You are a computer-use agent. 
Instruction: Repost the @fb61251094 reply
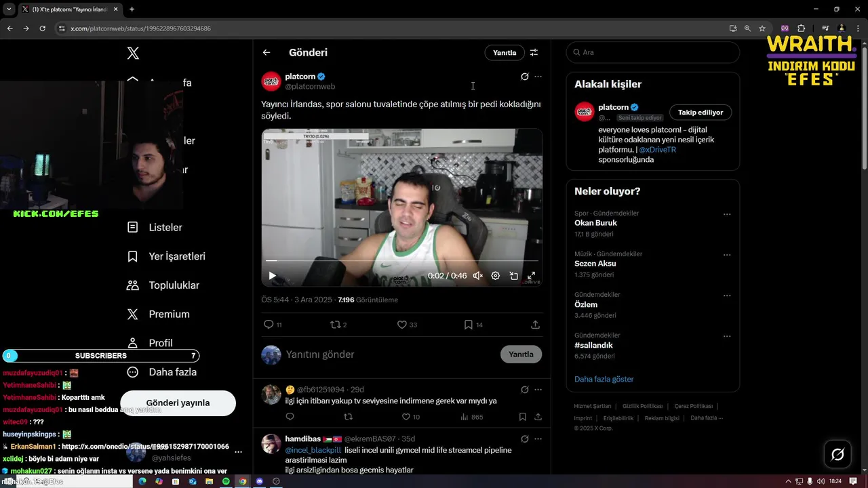(349, 417)
